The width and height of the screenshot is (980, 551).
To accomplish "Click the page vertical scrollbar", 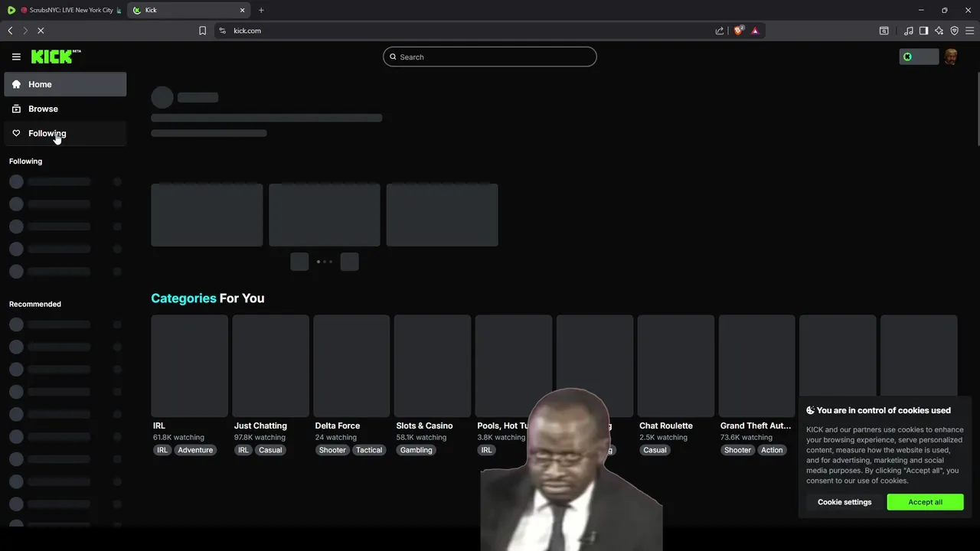I will pyautogui.click(x=977, y=107).
